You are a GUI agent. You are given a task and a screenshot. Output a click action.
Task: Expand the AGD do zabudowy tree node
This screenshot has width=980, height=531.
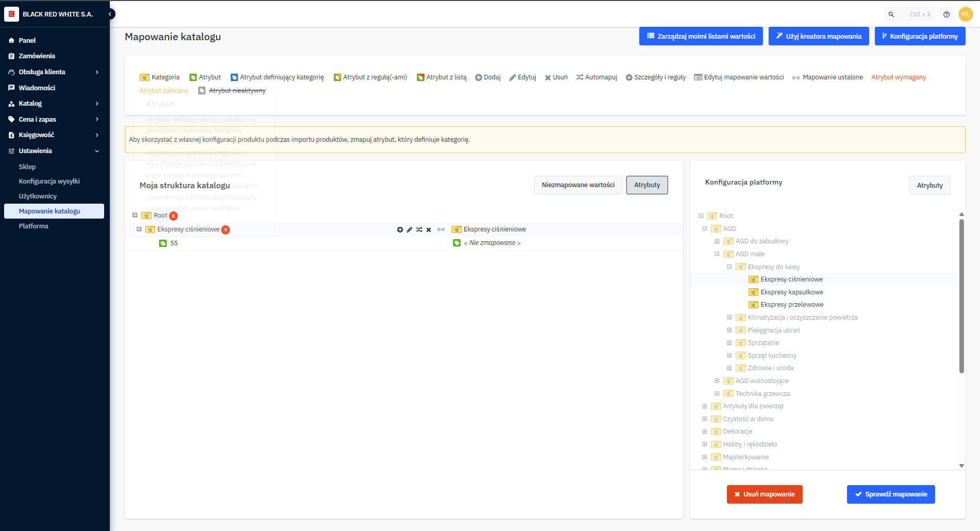[717, 241]
